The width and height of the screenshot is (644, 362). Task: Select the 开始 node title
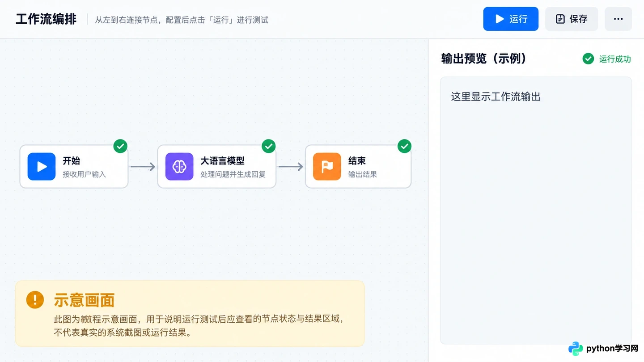click(x=72, y=160)
